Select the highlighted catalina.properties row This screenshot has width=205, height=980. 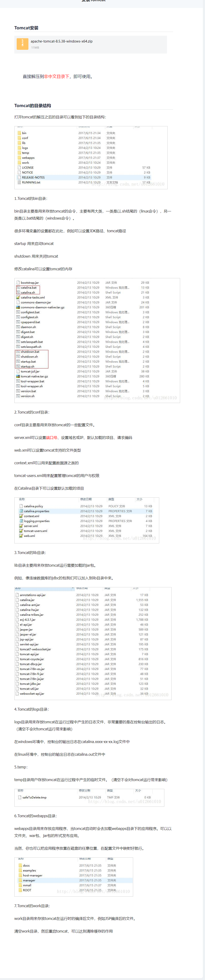pyautogui.click(x=86, y=511)
